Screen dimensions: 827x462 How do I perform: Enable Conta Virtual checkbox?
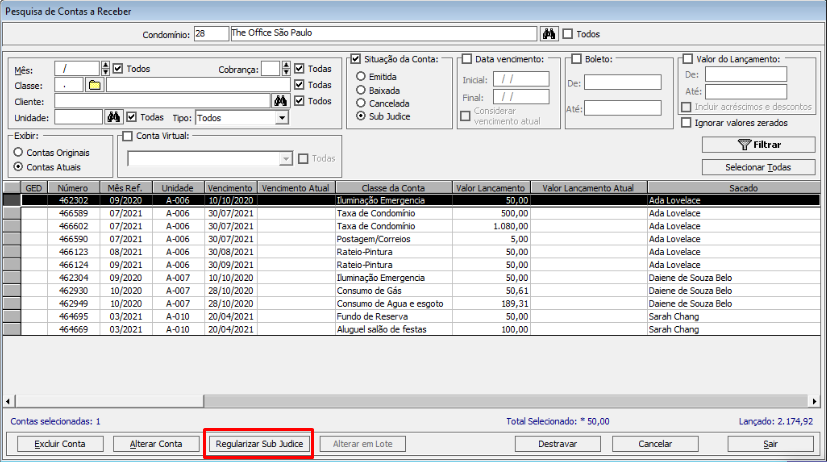(x=127, y=136)
